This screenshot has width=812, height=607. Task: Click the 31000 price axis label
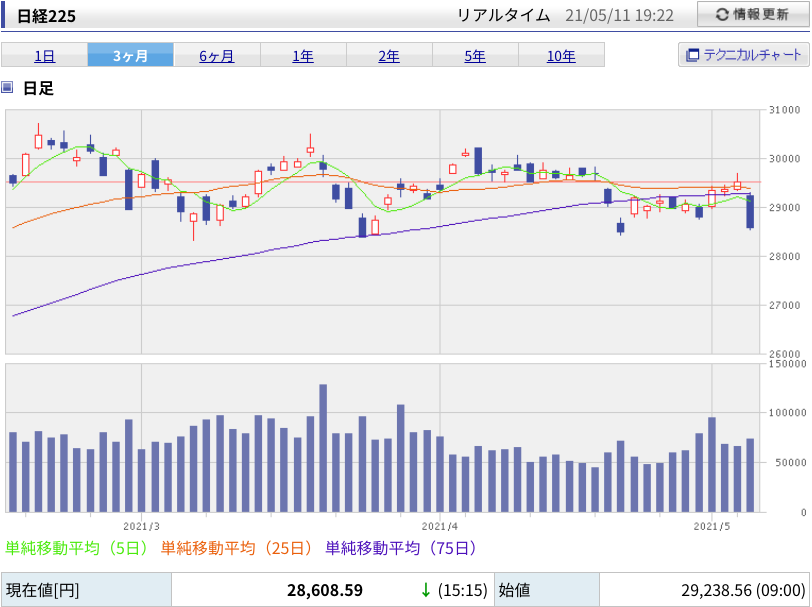pyautogui.click(x=785, y=110)
